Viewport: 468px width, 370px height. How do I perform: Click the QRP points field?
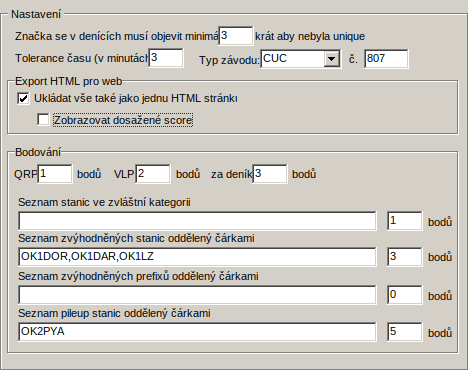[x=55, y=174]
